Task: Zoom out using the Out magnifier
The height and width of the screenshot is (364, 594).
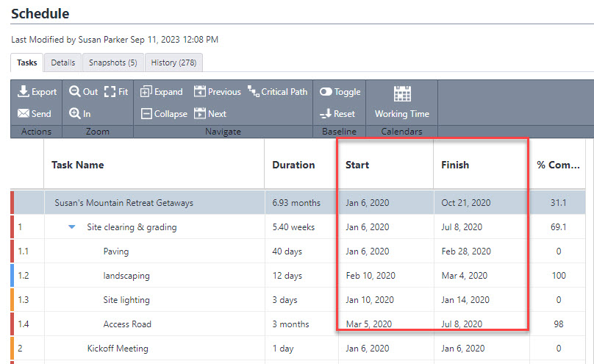Action: [75, 92]
